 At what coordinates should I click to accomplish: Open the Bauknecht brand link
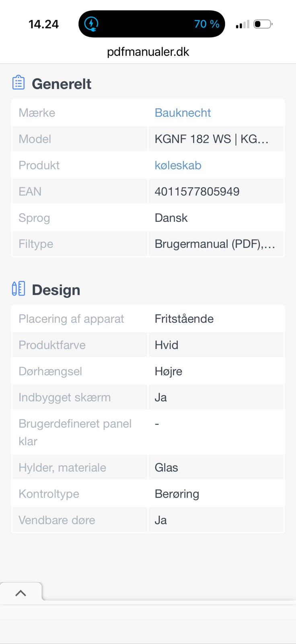click(183, 113)
